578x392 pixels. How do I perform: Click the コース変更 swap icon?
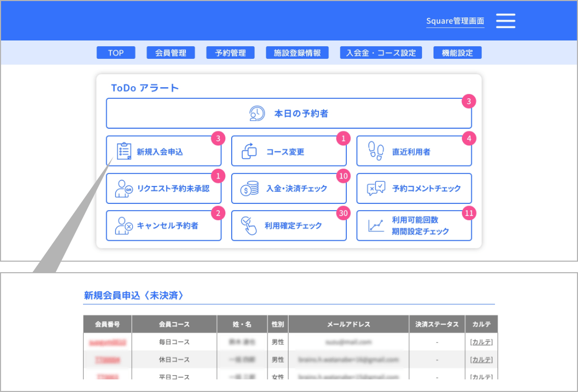pos(249,151)
